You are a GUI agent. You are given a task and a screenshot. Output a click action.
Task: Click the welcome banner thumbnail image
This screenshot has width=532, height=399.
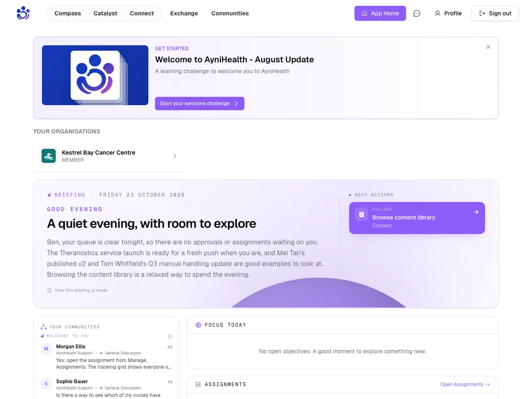(95, 75)
